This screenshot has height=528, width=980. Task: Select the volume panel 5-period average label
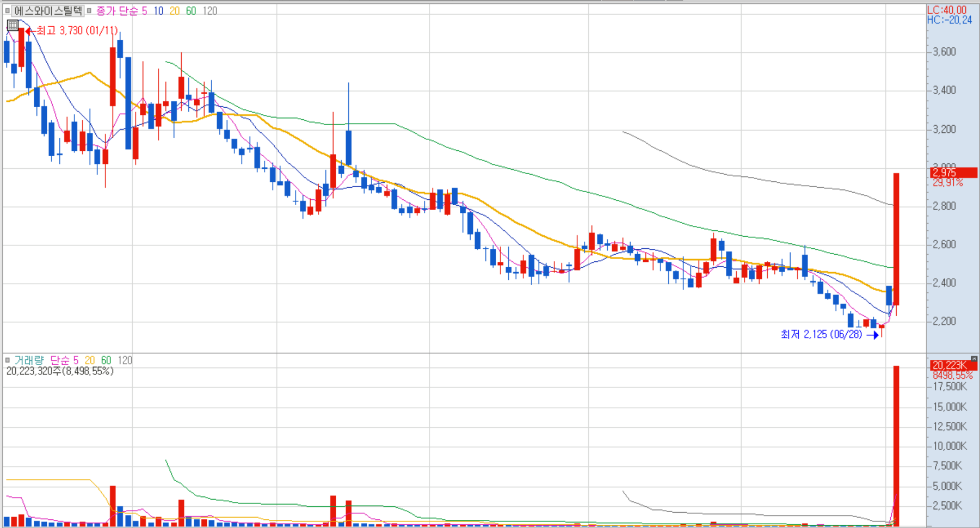tap(76, 360)
